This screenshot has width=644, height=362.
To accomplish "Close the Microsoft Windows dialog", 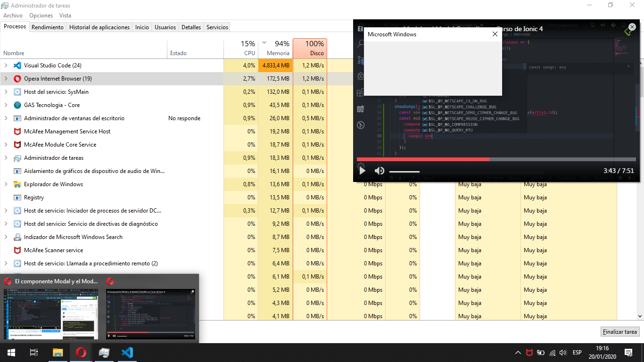I will tap(495, 34).
